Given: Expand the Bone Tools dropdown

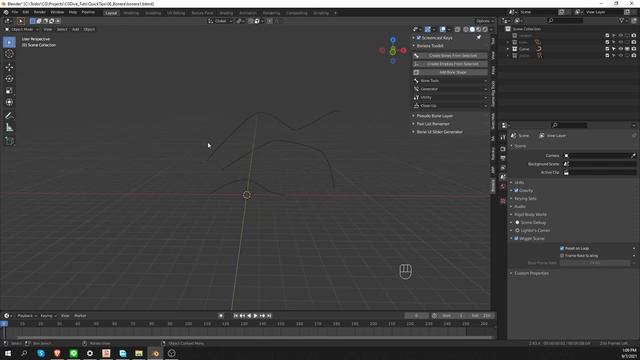Looking at the screenshot, I should (450, 81).
